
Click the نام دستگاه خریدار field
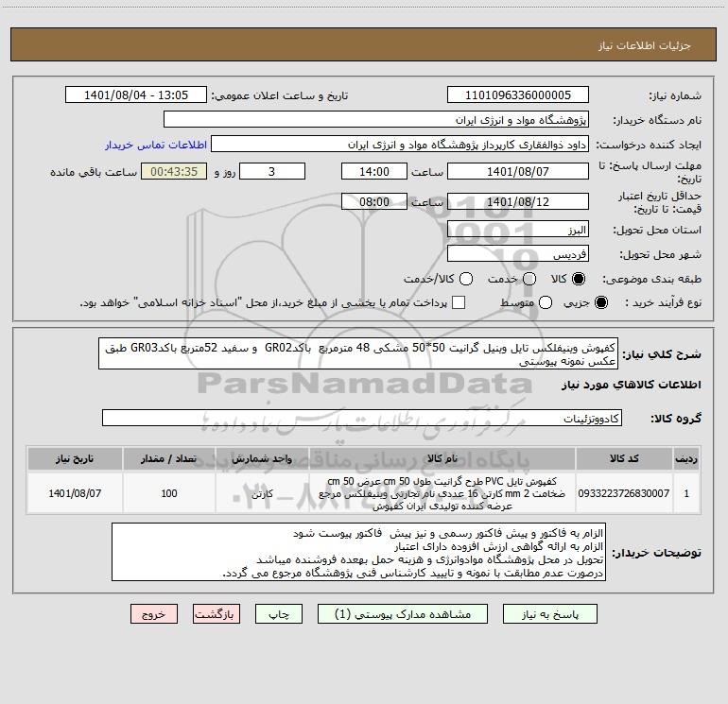click(x=376, y=119)
